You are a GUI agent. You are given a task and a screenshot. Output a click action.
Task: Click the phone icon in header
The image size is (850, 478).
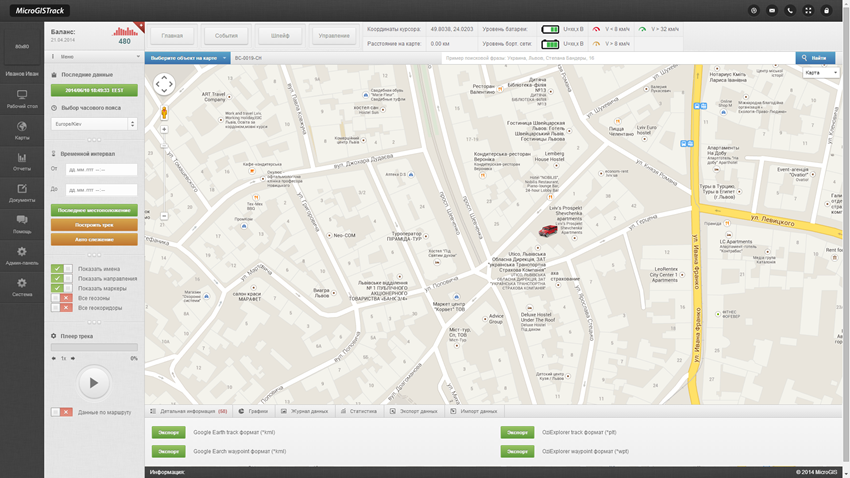[790, 10]
